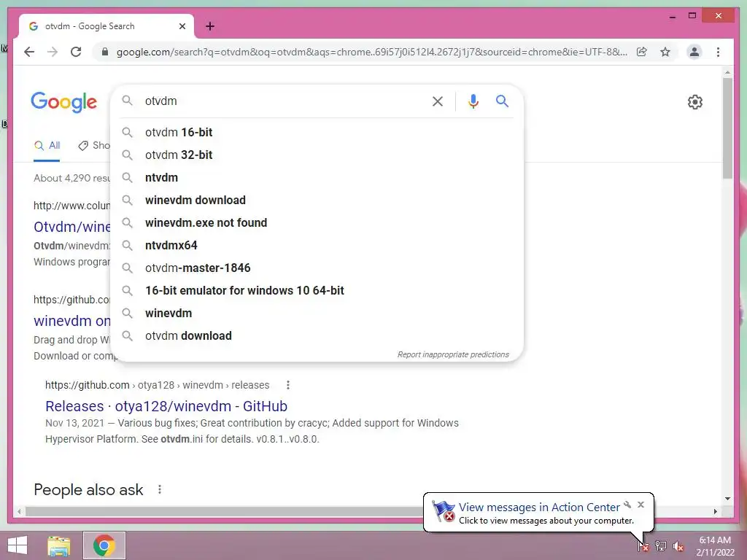Dismiss the Action Center notification balloon
747x560 pixels.
pyautogui.click(x=640, y=505)
